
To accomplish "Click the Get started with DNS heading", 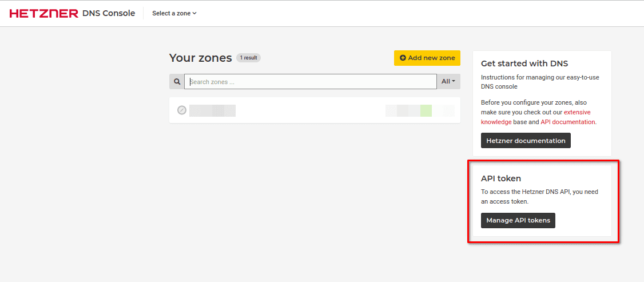I will (524, 63).
